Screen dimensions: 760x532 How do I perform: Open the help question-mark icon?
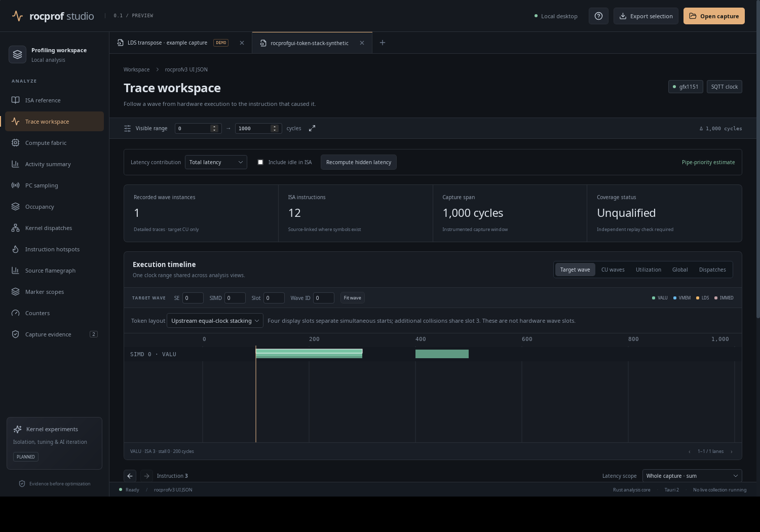point(598,16)
